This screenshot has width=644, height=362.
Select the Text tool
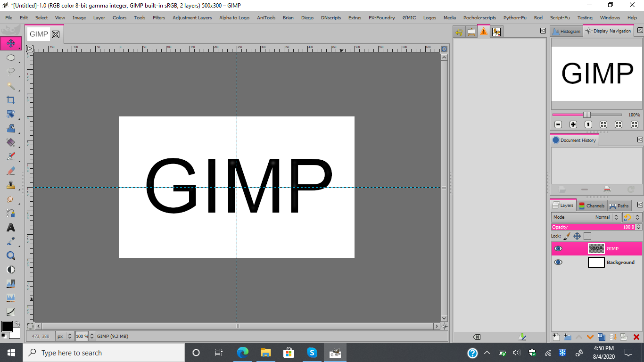click(10, 228)
